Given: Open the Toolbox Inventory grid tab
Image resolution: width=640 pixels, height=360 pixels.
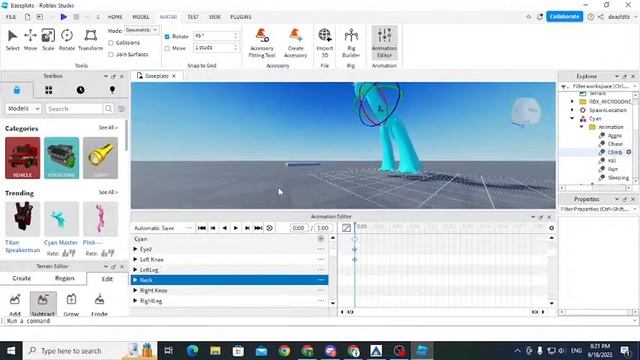Looking at the screenshot, I should [x=49, y=90].
